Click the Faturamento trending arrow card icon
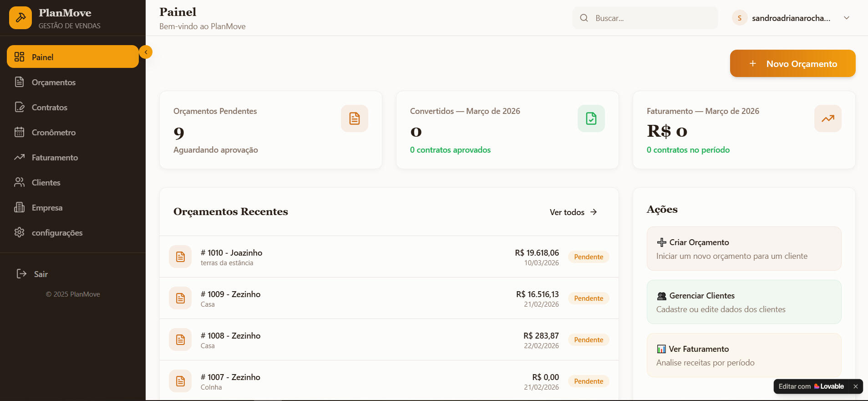Viewport: 868px width, 401px height. click(827, 118)
